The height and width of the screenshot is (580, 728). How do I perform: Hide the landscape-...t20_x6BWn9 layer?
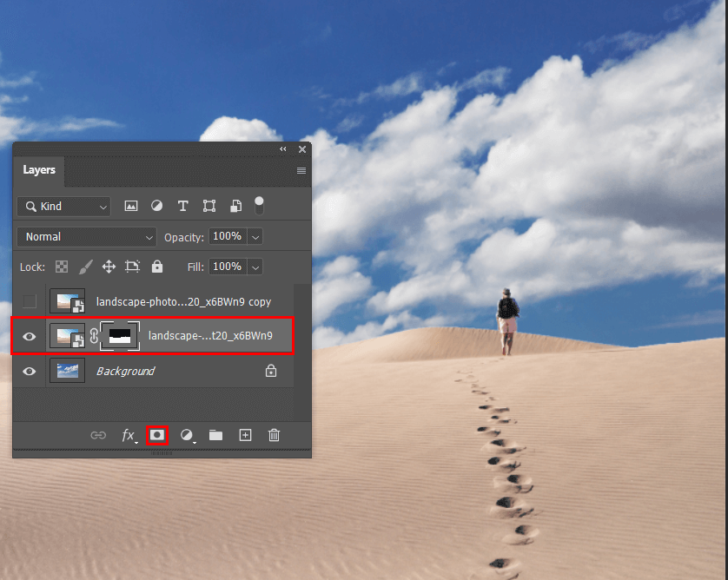click(30, 336)
